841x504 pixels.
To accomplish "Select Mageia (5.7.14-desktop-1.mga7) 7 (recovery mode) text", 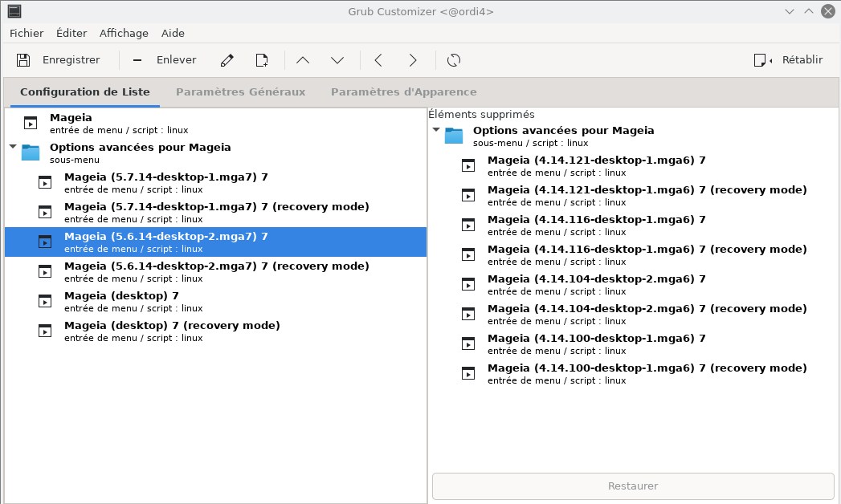I will point(217,207).
